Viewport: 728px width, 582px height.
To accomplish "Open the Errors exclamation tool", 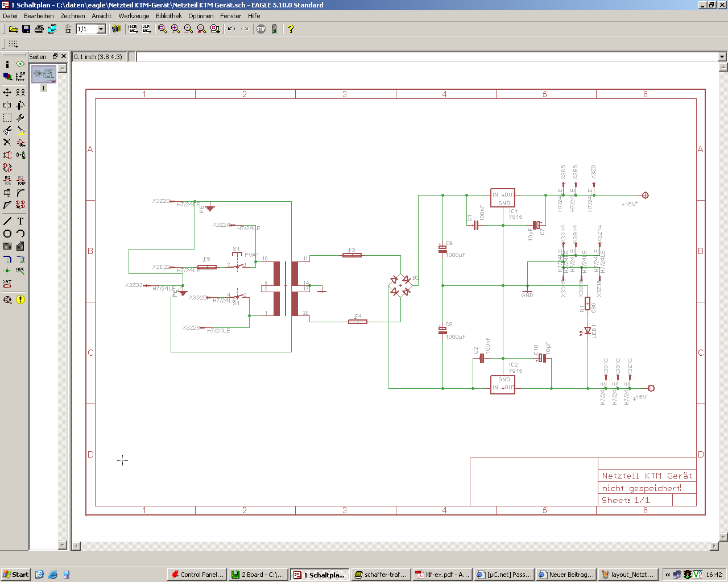I will 20,300.
